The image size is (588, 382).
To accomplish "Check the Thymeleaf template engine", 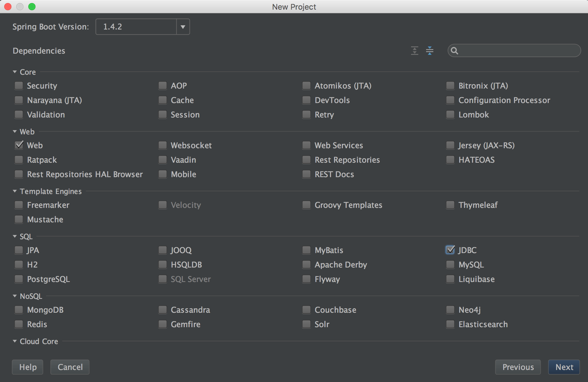I will [450, 205].
